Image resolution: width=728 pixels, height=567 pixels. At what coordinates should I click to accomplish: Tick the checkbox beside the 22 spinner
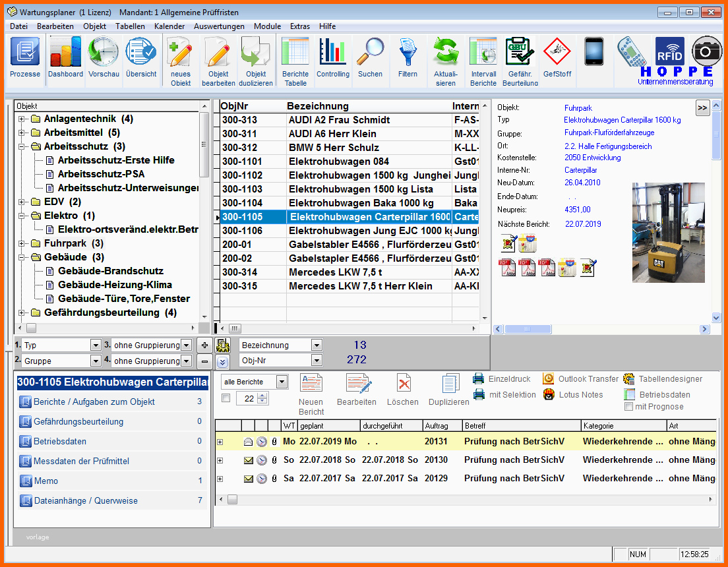pyautogui.click(x=226, y=398)
